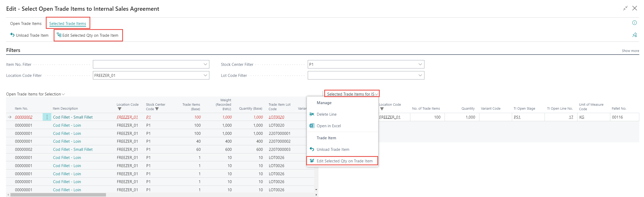Choose Edit Selected Qty on Trade Item in menu
Image resolution: width=644 pixels, height=197 pixels.
point(344,161)
